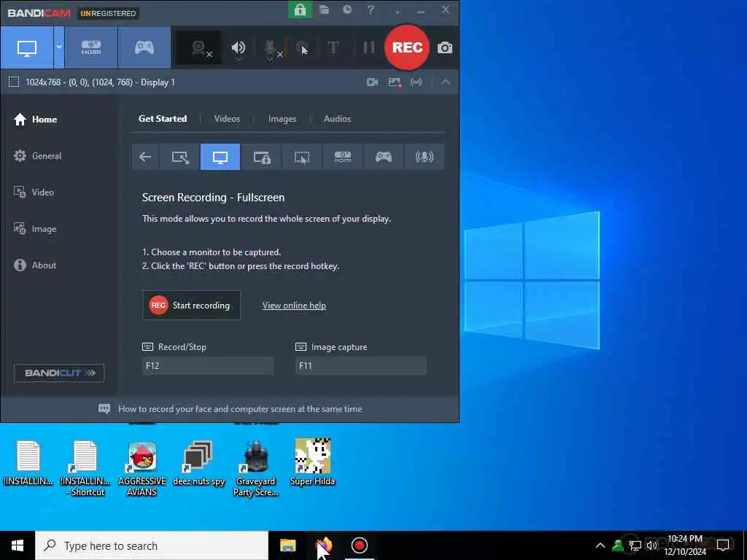Open notification center icon
747x560 pixels.
coord(723,545)
